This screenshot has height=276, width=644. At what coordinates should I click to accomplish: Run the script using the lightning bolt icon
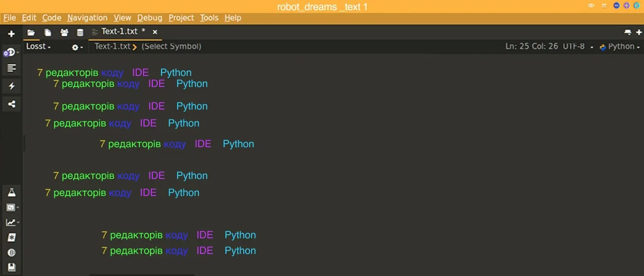11,86
